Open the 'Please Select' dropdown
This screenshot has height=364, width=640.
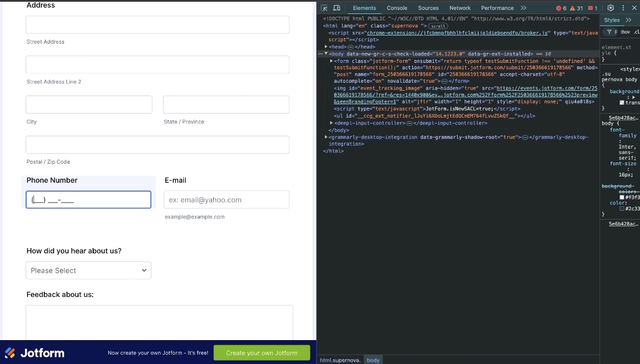click(89, 271)
